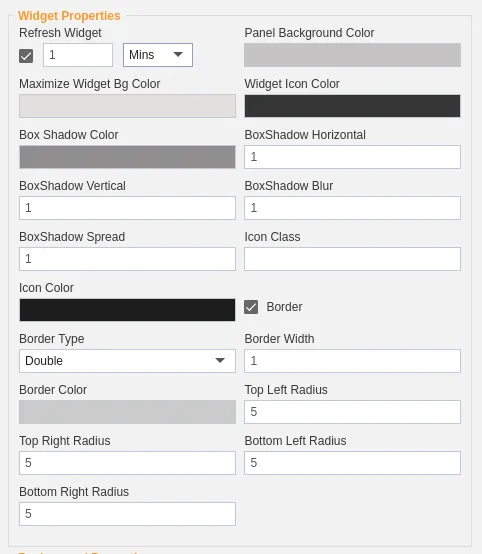Select the BoxShadow Vertical input field
Image resolution: width=482 pixels, height=554 pixels.
(127, 208)
